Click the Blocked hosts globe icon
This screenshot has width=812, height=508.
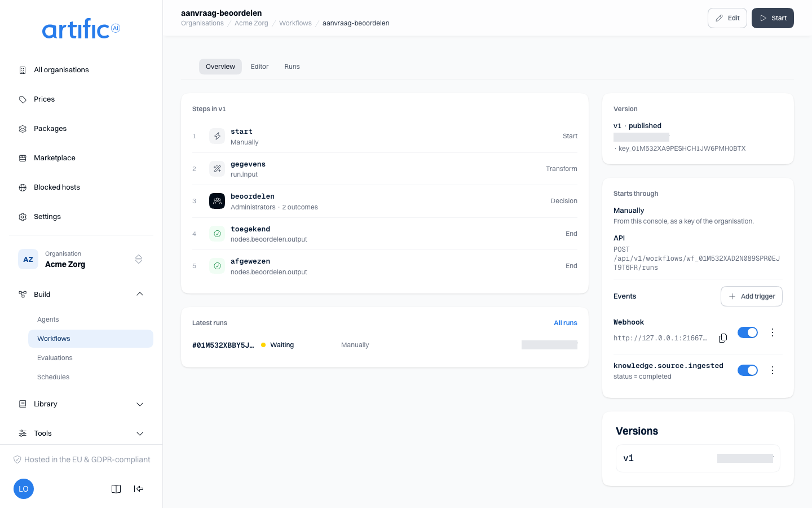[23, 187]
